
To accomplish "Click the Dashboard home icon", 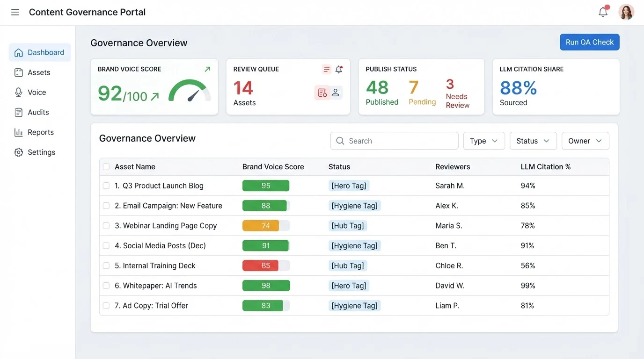I will coord(19,52).
